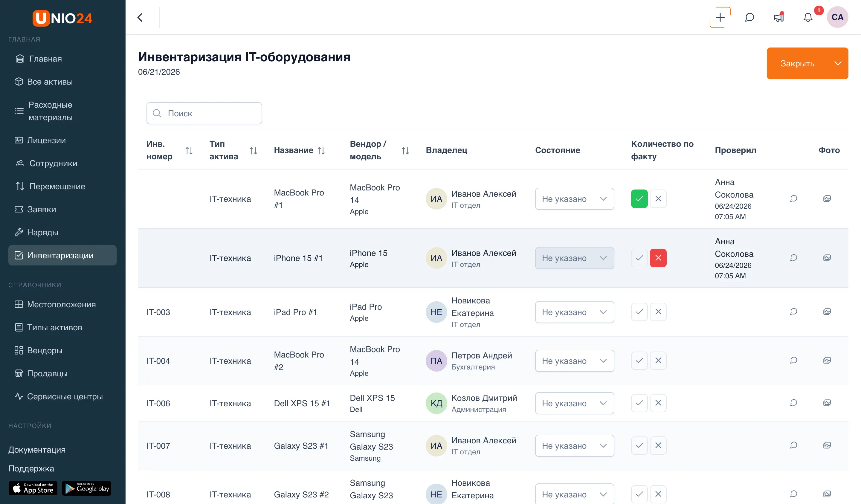Open photo for Galaxy S23 #1 row
Image resolution: width=861 pixels, height=504 pixels.
tap(827, 445)
